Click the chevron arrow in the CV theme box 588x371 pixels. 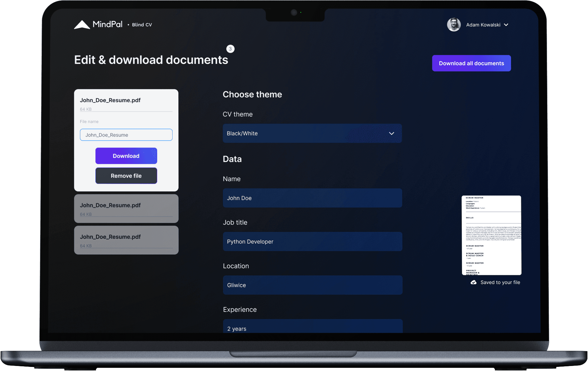391,133
